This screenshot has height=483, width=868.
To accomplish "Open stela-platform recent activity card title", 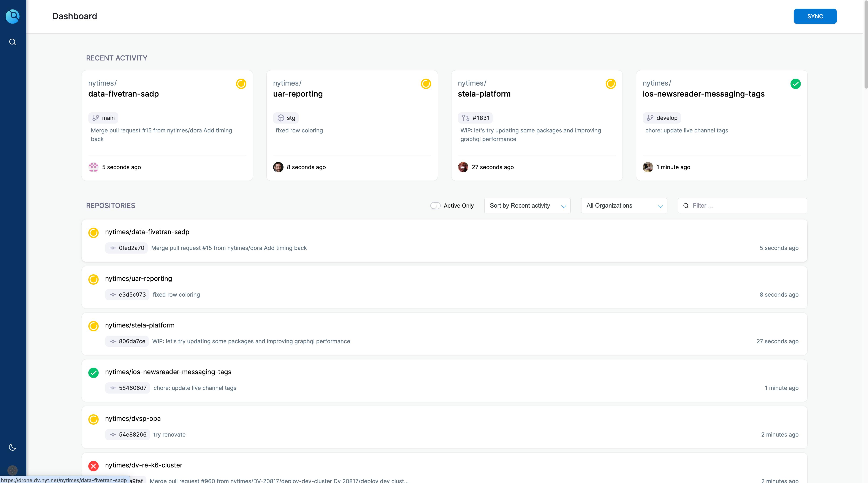I will tap(484, 94).
